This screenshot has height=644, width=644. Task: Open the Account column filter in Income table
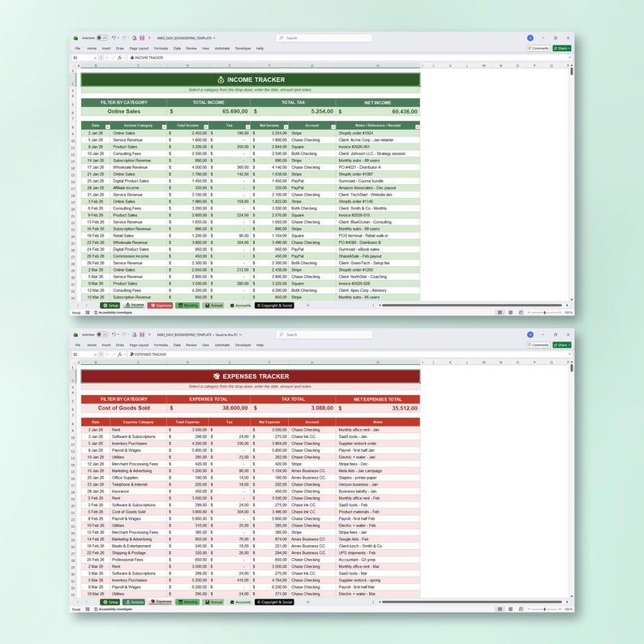pos(333,127)
